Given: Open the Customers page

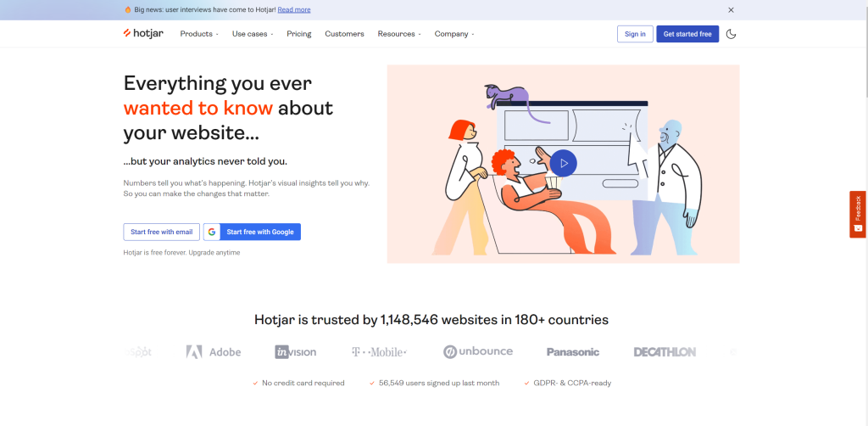Looking at the screenshot, I should tap(344, 34).
